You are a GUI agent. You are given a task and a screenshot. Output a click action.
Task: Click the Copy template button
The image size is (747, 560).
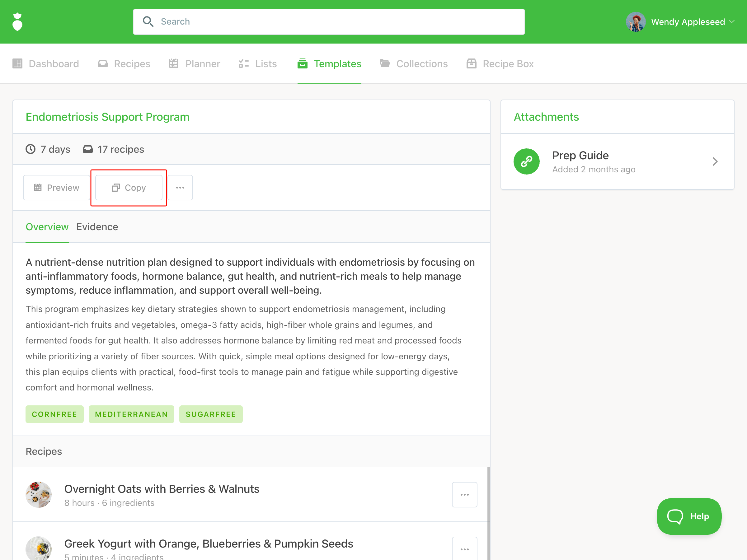click(129, 188)
